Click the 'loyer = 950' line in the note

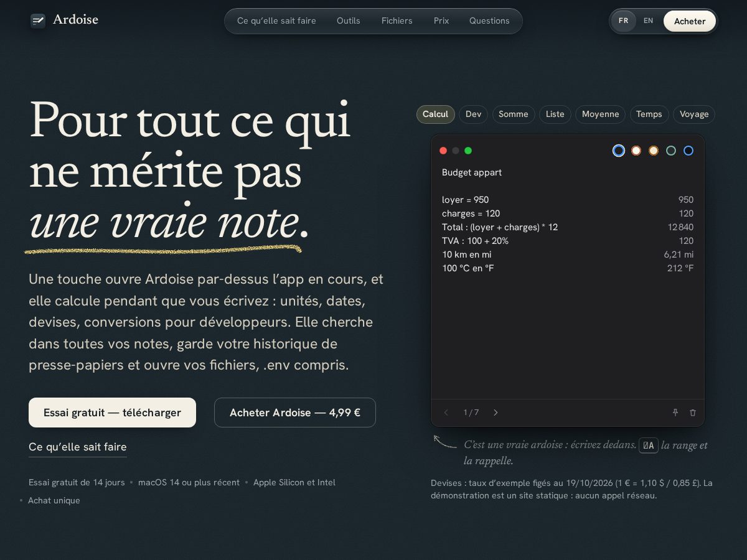click(466, 200)
